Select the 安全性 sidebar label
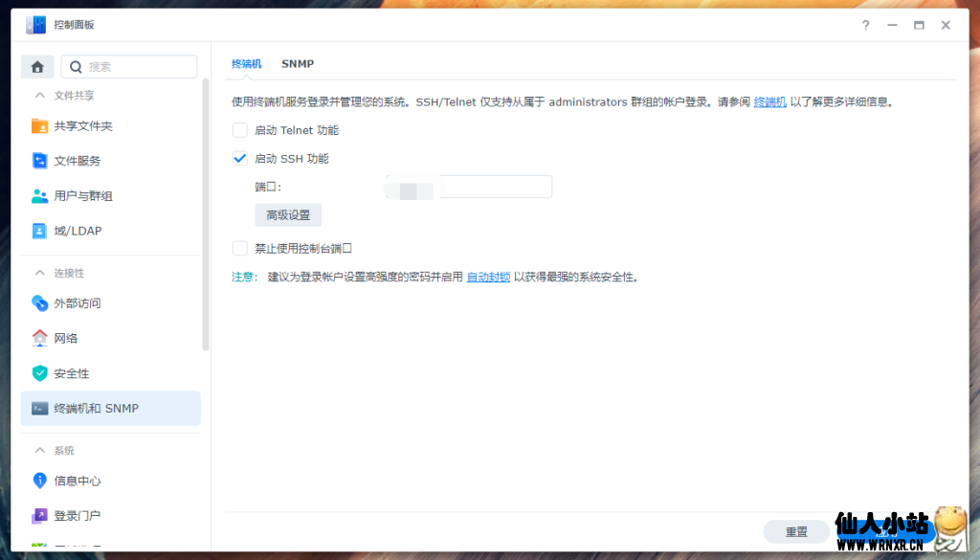The width and height of the screenshot is (980, 560). click(71, 373)
